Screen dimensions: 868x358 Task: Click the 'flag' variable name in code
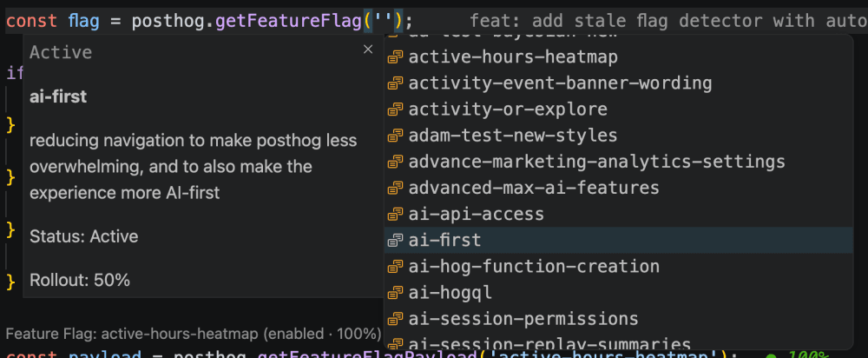pos(83,22)
